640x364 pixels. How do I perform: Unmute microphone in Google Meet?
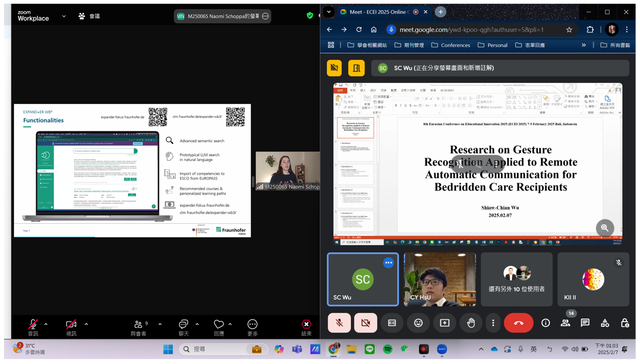(339, 323)
